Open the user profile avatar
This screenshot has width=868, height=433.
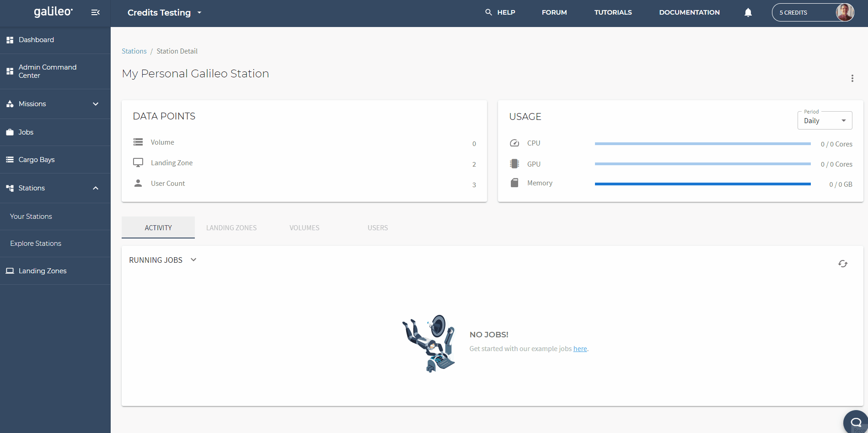[844, 12]
